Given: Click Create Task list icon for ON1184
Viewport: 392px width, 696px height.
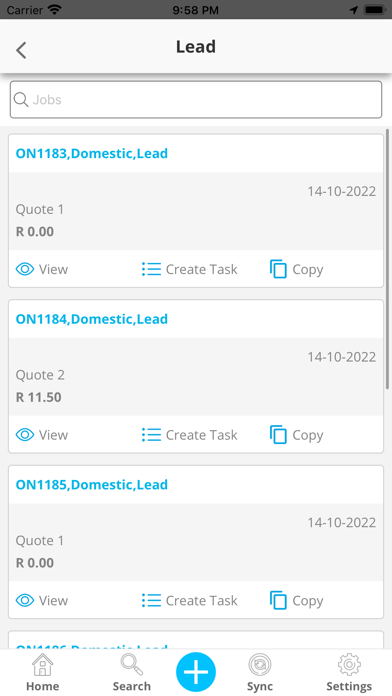Looking at the screenshot, I should click(x=151, y=435).
